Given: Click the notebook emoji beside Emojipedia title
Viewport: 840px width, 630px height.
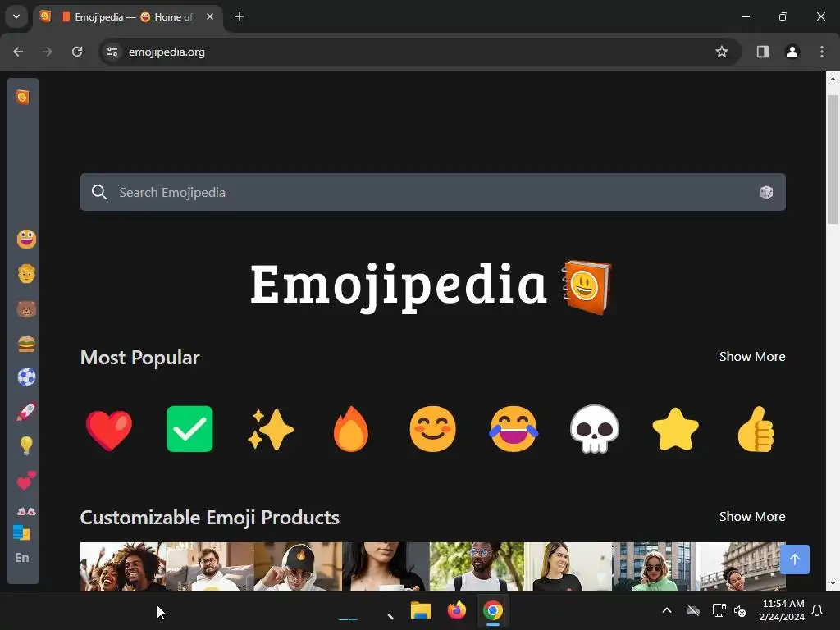Looking at the screenshot, I should coord(587,287).
